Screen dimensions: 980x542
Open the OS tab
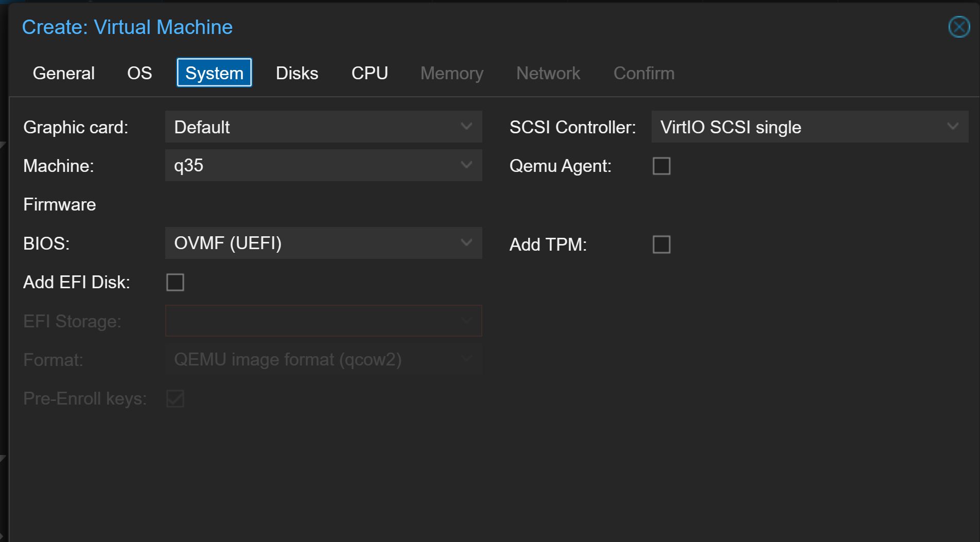click(x=139, y=73)
